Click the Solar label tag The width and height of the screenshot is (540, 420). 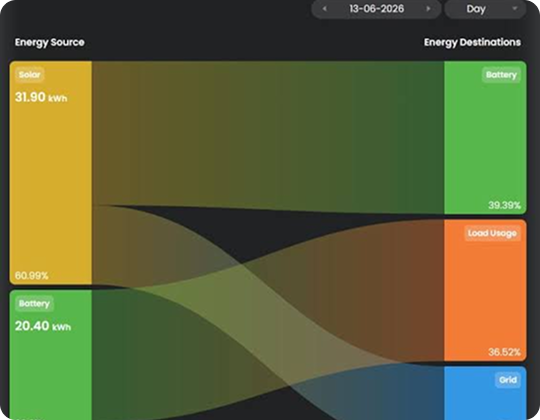pyautogui.click(x=30, y=75)
